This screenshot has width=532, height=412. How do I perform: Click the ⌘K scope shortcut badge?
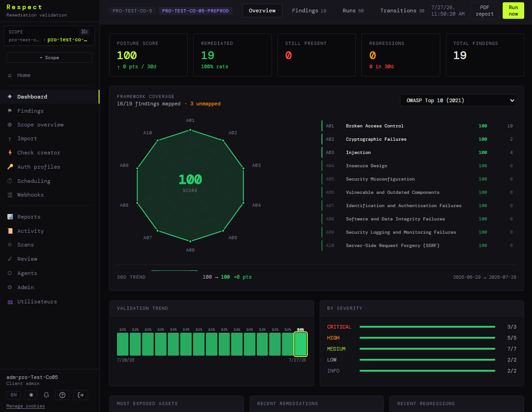84,32
